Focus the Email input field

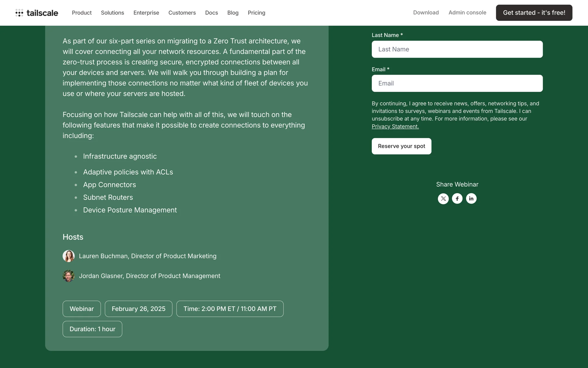[457, 83]
